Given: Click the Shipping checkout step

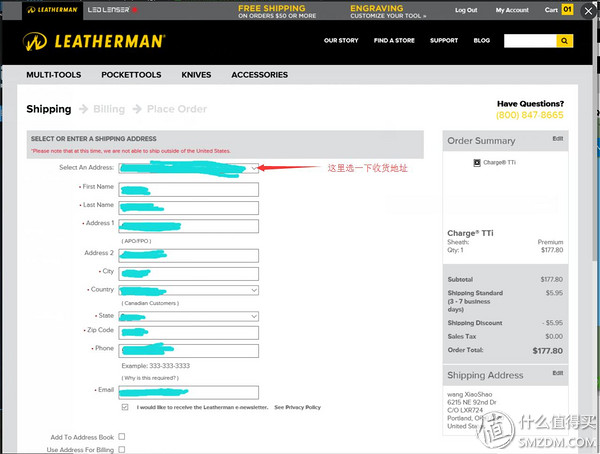Looking at the screenshot, I should coord(49,109).
